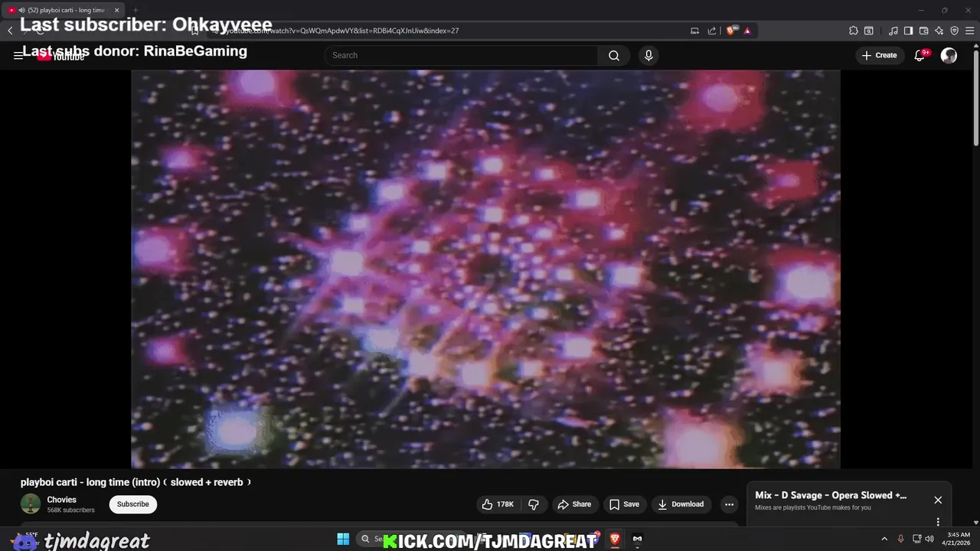Click the Share button under the video
This screenshot has height=551, width=980.
coord(574,504)
